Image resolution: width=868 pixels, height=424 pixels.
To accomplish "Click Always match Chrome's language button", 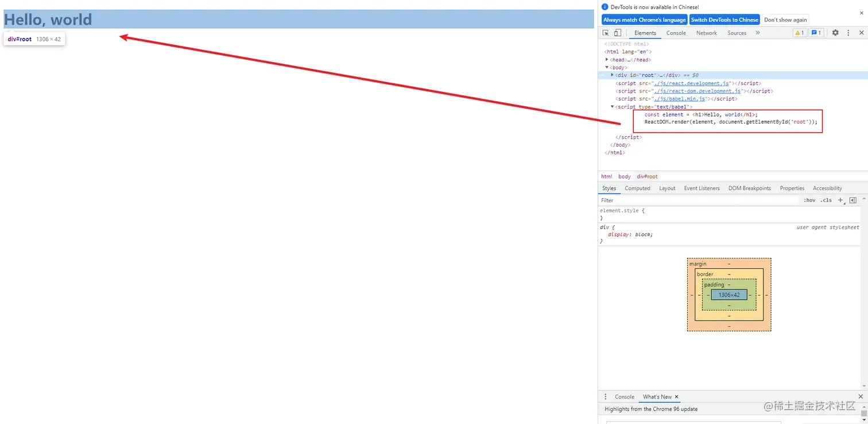I will pos(644,20).
